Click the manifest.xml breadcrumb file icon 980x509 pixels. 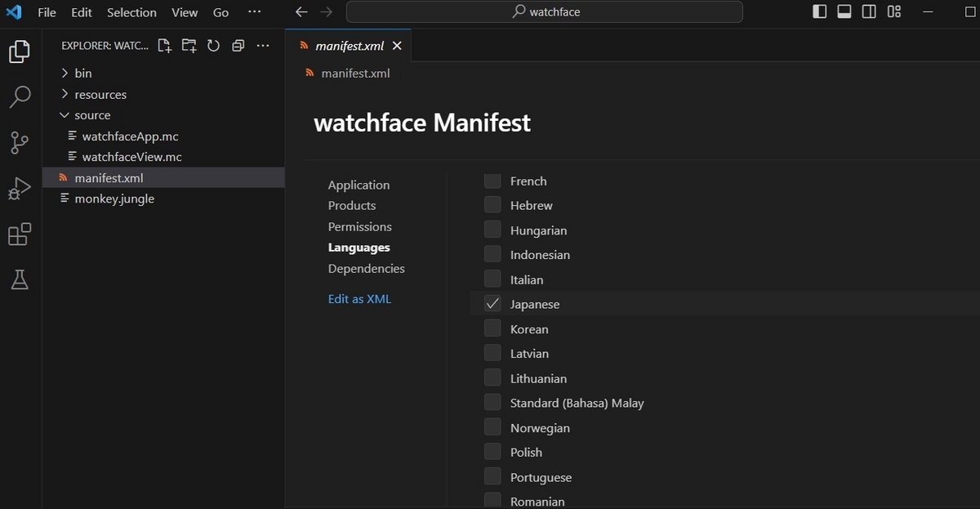point(310,73)
